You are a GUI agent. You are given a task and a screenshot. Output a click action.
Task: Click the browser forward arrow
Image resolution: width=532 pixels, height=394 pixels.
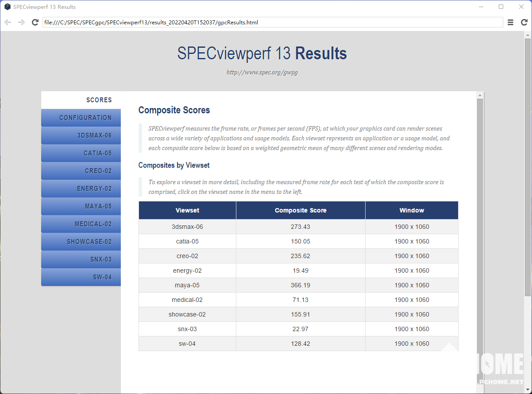click(21, 22)
